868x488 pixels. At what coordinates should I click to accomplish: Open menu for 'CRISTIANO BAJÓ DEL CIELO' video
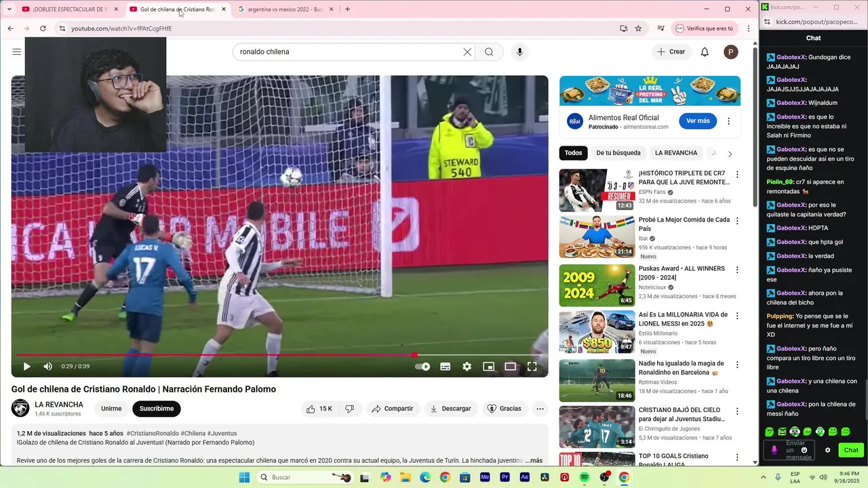737,411
